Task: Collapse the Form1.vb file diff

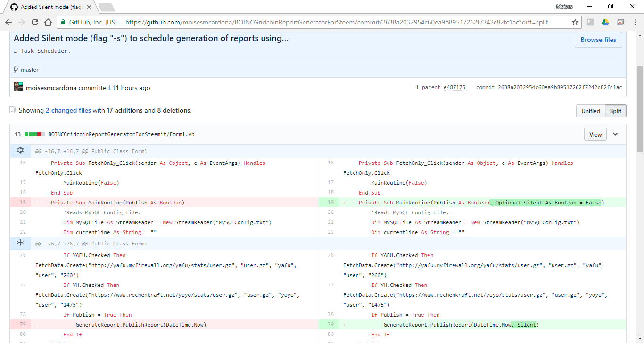Action: 615,134
